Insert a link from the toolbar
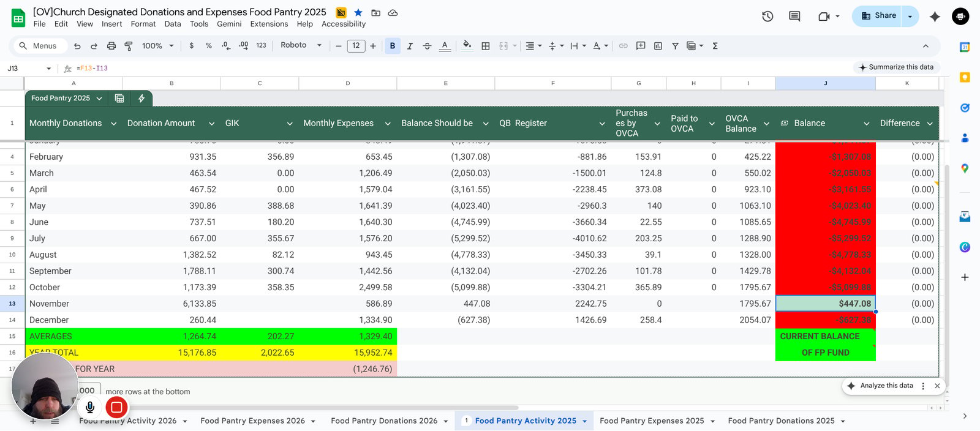This screenshot has width=980, height=431. click(624, 46)
